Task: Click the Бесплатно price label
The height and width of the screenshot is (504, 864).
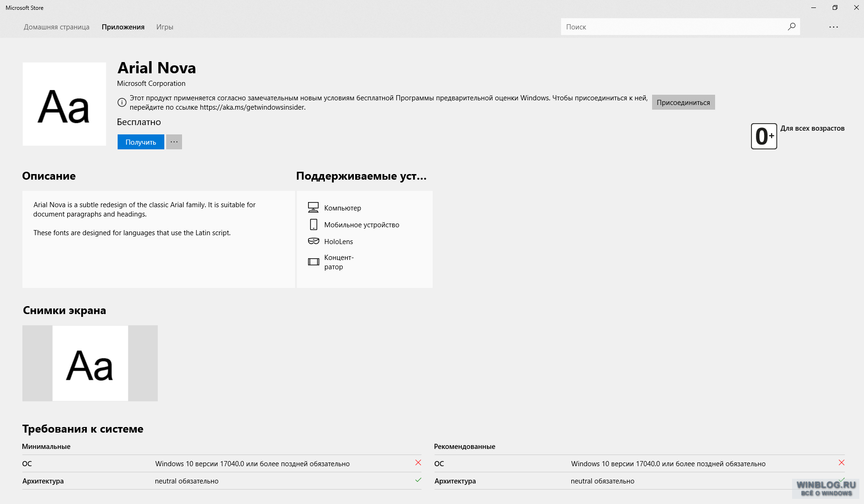Action: point(139,122)
